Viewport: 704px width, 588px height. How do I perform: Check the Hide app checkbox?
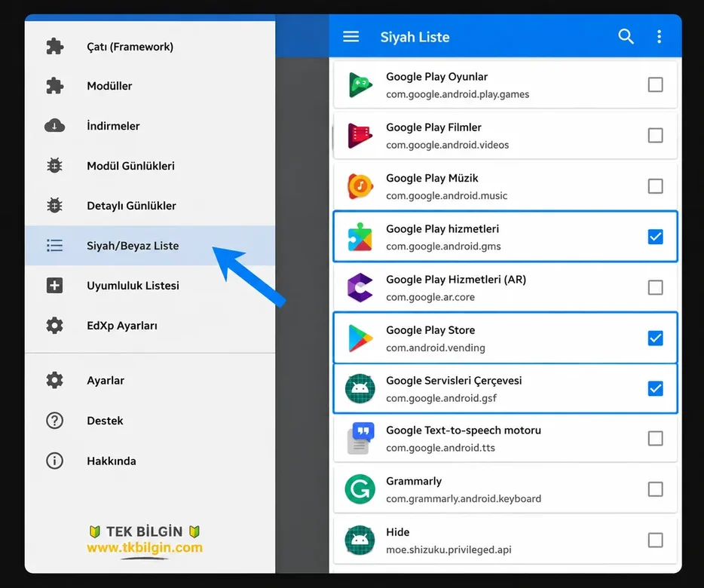click(656, 540)
